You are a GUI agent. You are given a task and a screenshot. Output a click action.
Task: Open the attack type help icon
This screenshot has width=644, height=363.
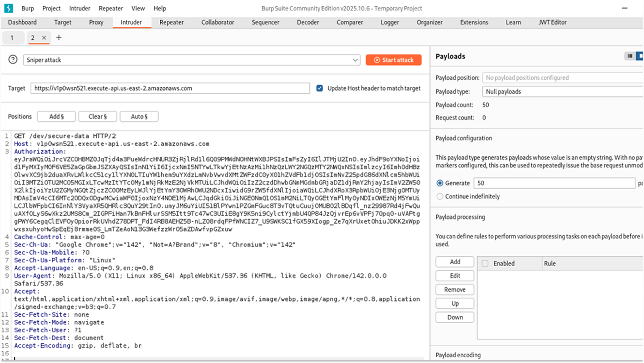pos(13,60)
